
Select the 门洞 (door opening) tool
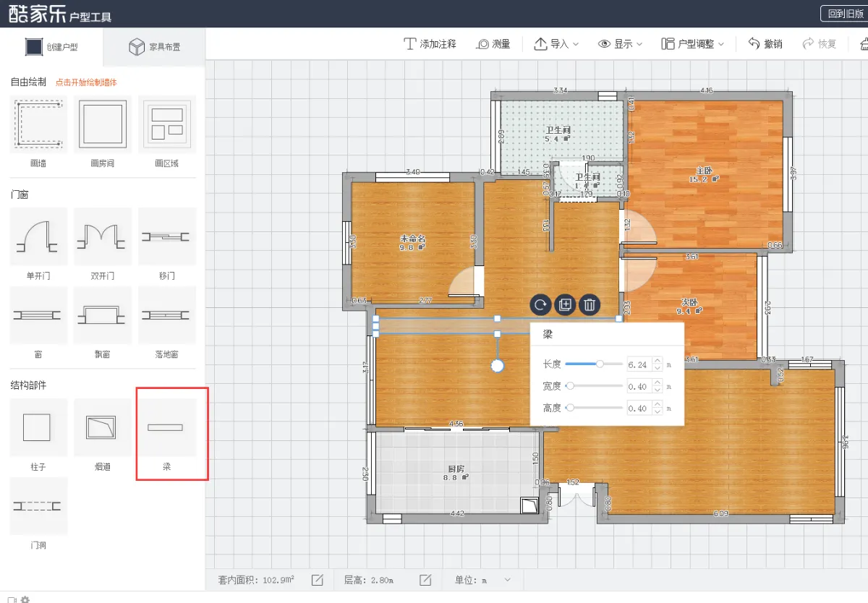pos(38,505)
